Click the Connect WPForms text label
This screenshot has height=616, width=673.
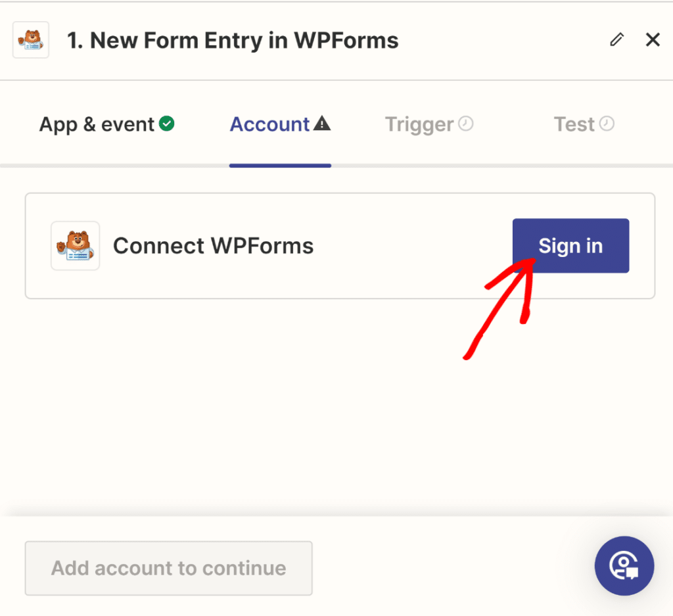click(x=213, y=245)
